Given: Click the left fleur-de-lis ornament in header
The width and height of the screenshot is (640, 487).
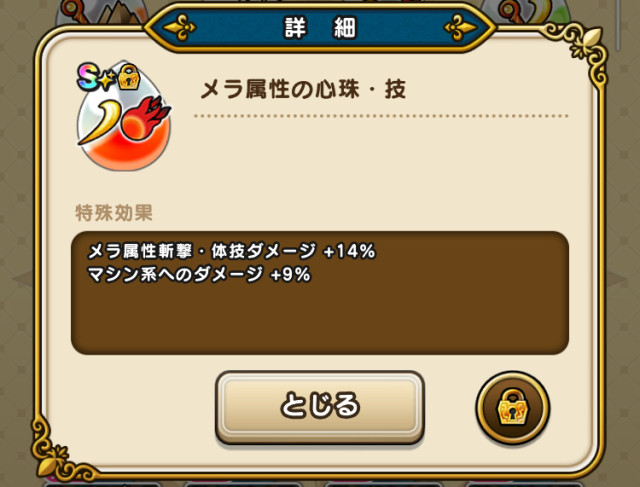Looking at the screenshot, I should tap(180, 28).
